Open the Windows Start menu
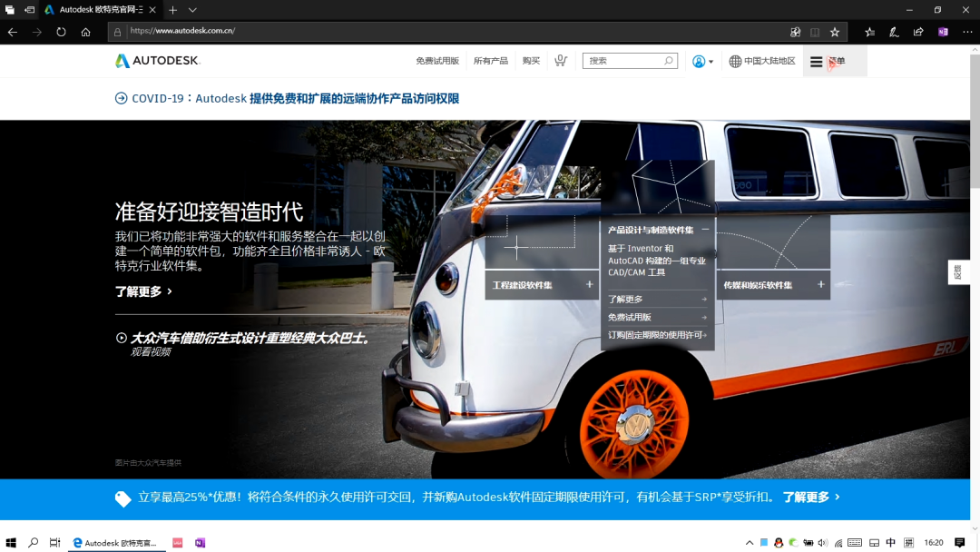 click(x=11, y=543)
